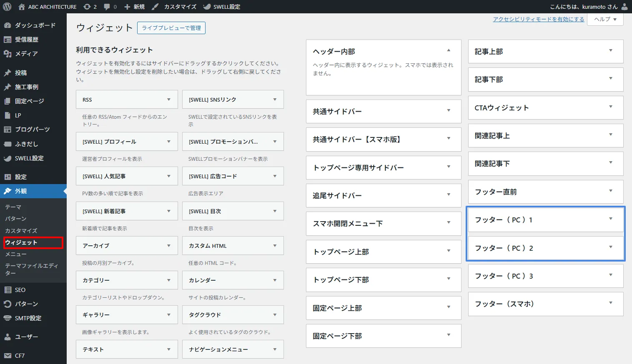Select the [SWELL] 人気記事 widget
The height and width of the screenshot is (364, 632).
click(127, 176)
